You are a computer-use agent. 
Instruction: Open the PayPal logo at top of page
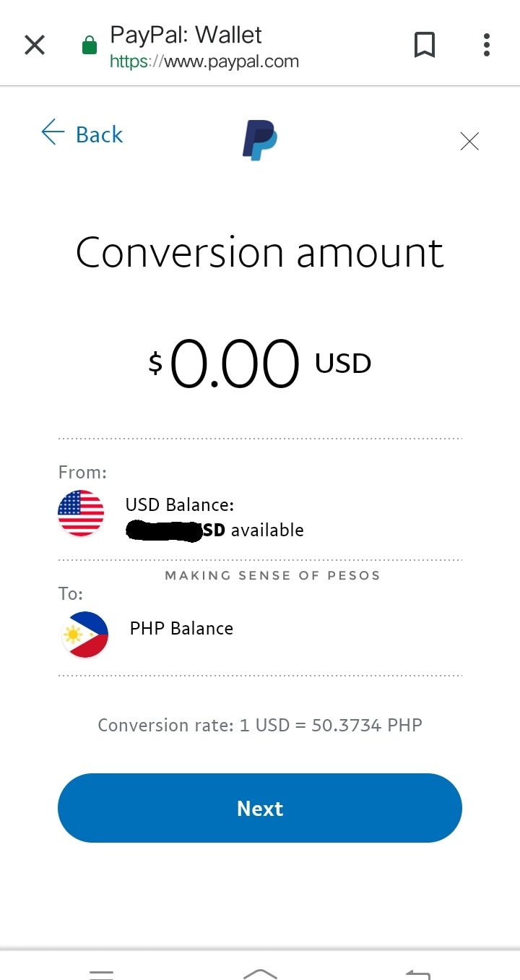(x=259, y=137)
